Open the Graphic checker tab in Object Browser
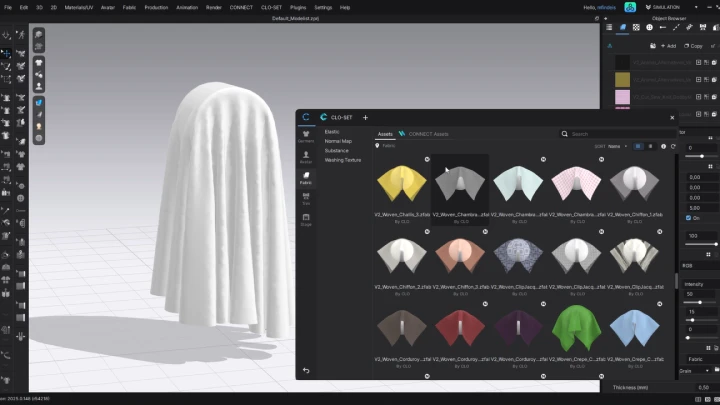 pos(636,28)
